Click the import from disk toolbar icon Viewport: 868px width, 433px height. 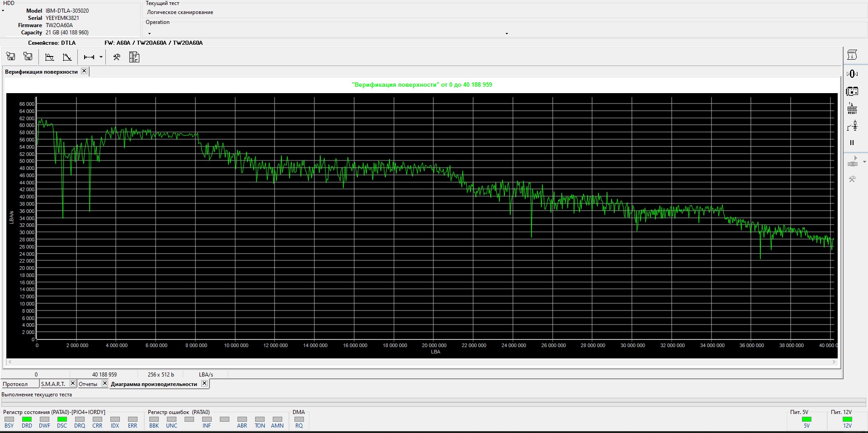point(11,56)
